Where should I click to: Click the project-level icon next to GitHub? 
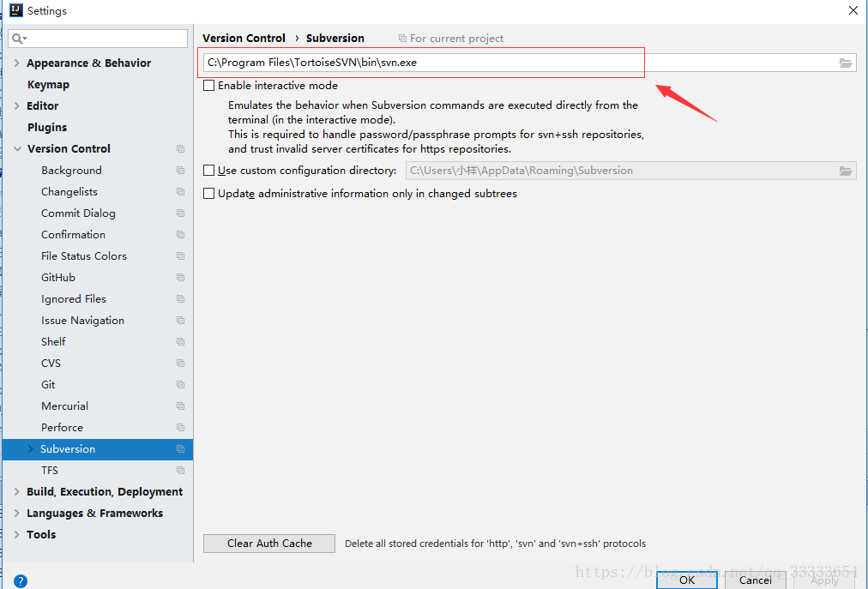pyautogui.click(x=179, y=277)
